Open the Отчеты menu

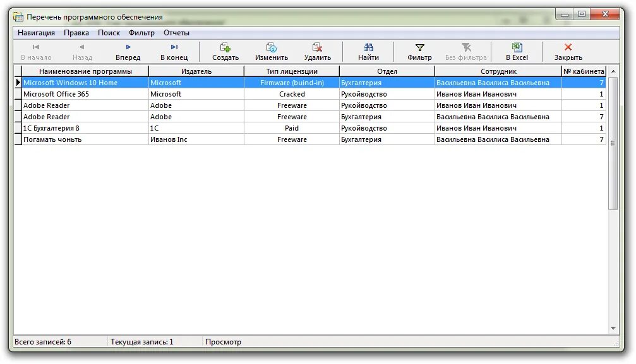(x=176, y=33)
